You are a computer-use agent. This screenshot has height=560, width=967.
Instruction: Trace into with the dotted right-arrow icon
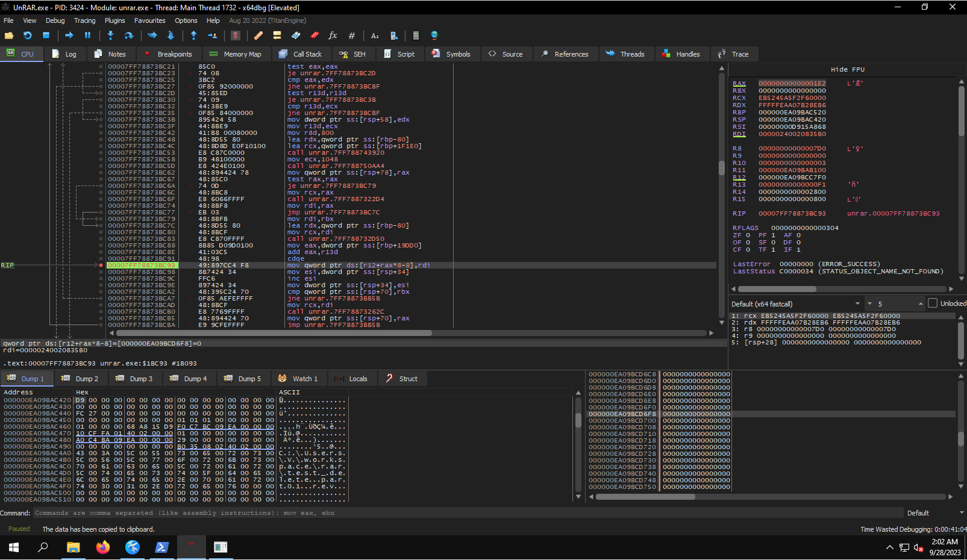[152, 36]
